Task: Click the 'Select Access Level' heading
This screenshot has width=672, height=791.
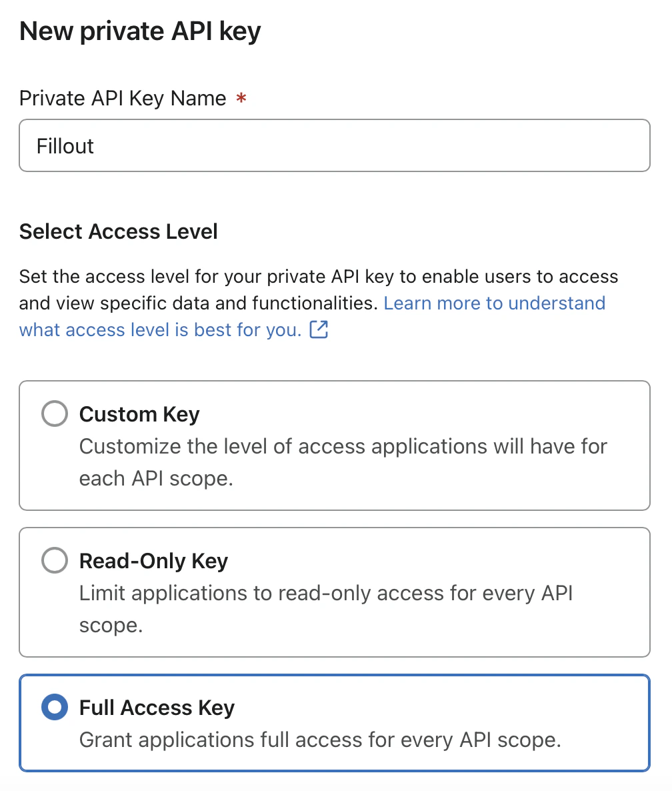Action: coord(118,231)
